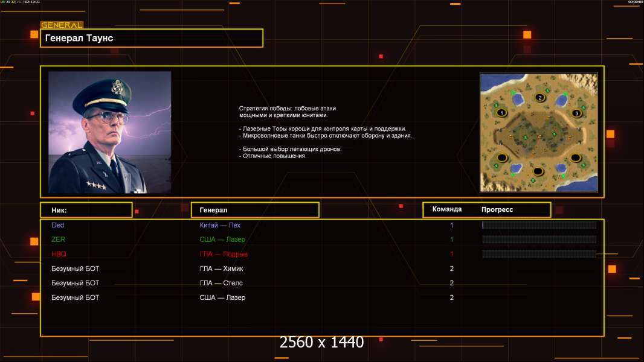
Task: Click the green ZER player nickname
Action: pos(58,240)
